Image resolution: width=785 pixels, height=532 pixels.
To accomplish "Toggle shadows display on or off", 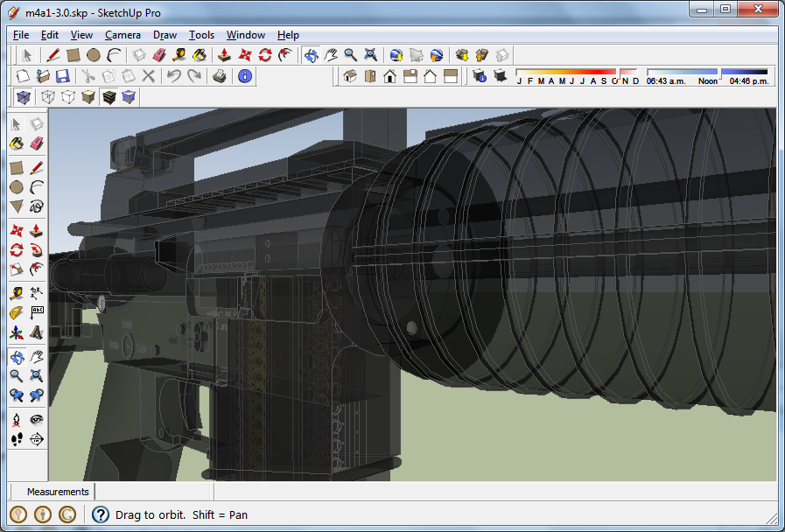I will [500, 76].
